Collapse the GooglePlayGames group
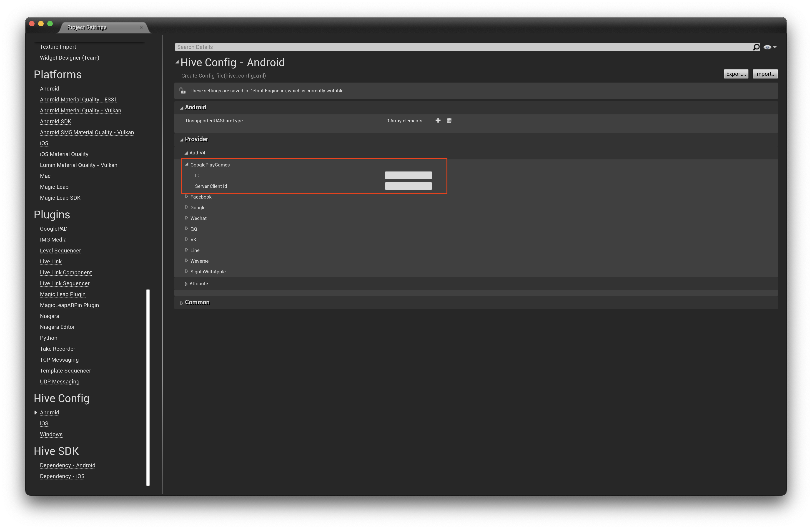The width and height of the screenshot is (812, 529). (x=187, y=164)
